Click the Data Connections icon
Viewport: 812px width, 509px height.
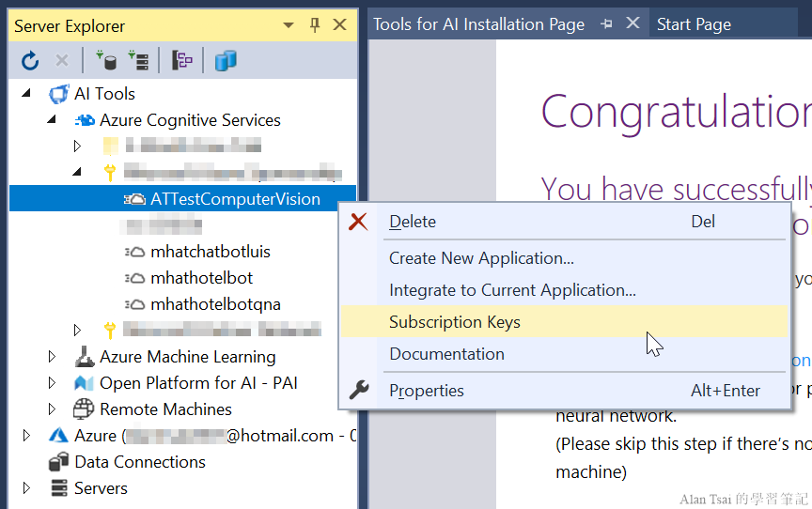click(58, 461)
